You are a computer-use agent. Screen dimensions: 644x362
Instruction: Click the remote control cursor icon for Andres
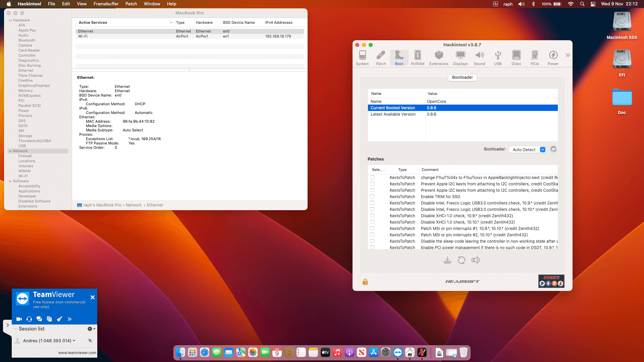[x=90, y=341]
